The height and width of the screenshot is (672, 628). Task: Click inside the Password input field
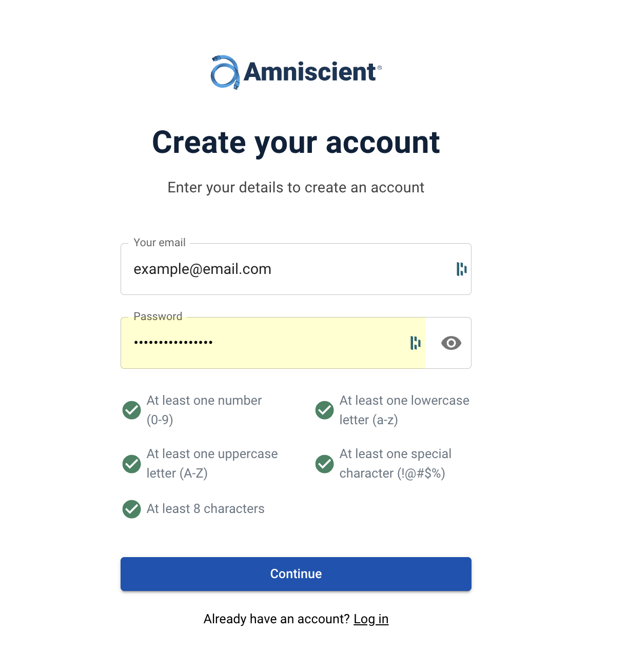point(267,343)
